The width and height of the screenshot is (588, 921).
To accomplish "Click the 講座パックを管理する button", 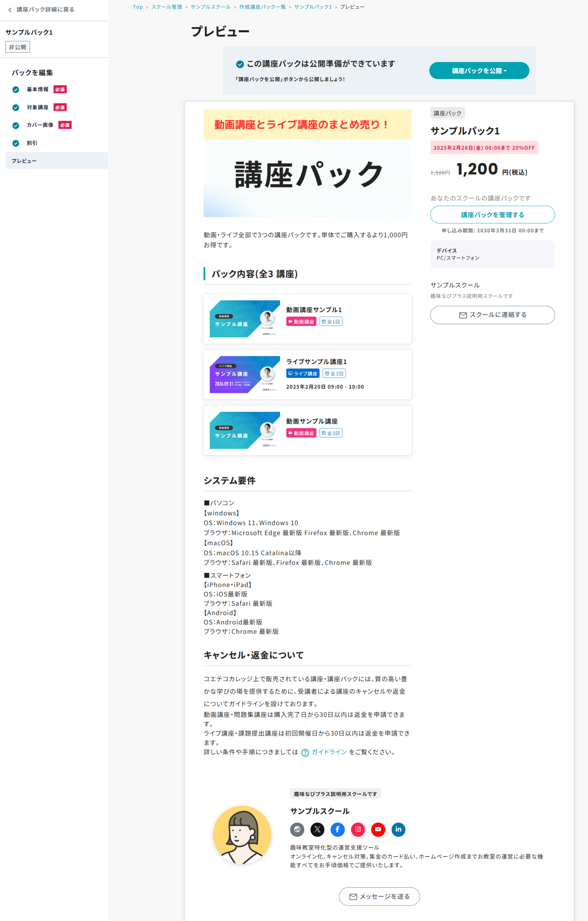I will [492, 215].
